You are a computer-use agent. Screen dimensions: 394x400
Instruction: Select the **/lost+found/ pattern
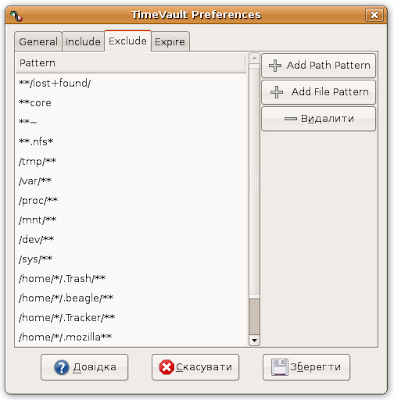tap(131, 83)
